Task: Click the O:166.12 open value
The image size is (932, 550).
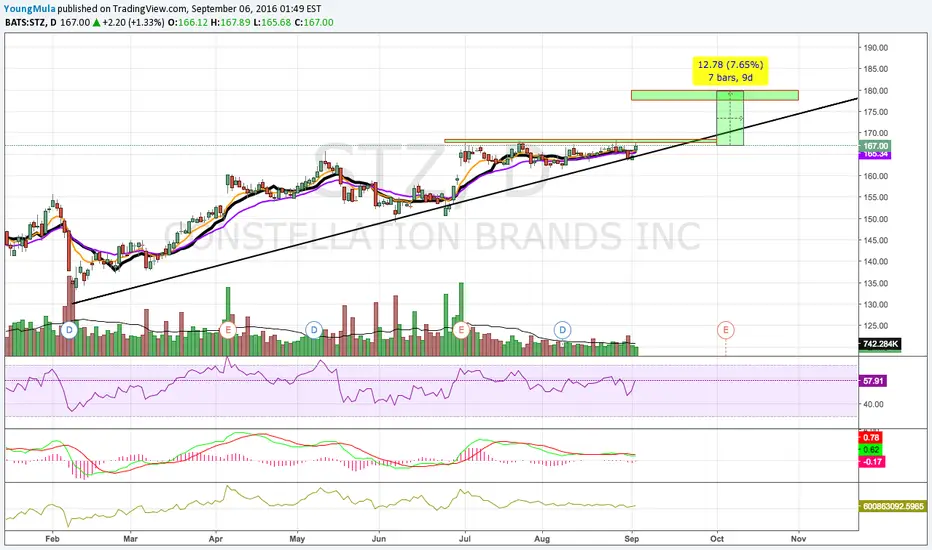Action: click(189, 23)
